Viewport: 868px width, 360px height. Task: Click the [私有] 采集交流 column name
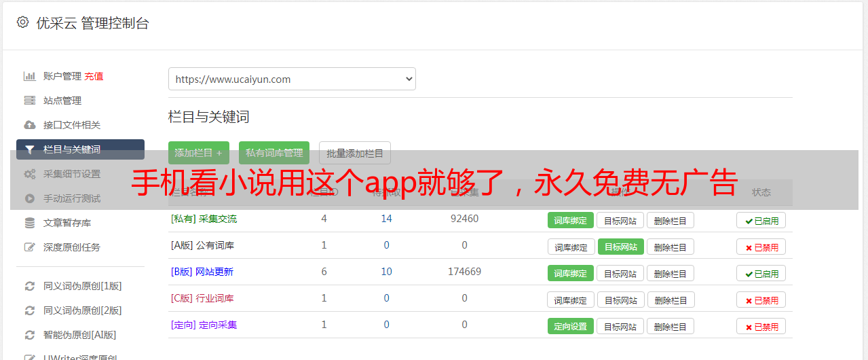(204, 219)
